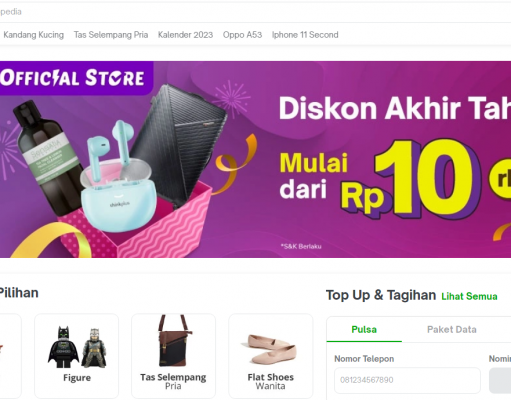Click the black shampoo bottle in banner
Viewport: 511px width, 400px height.
tap(48, 157)
